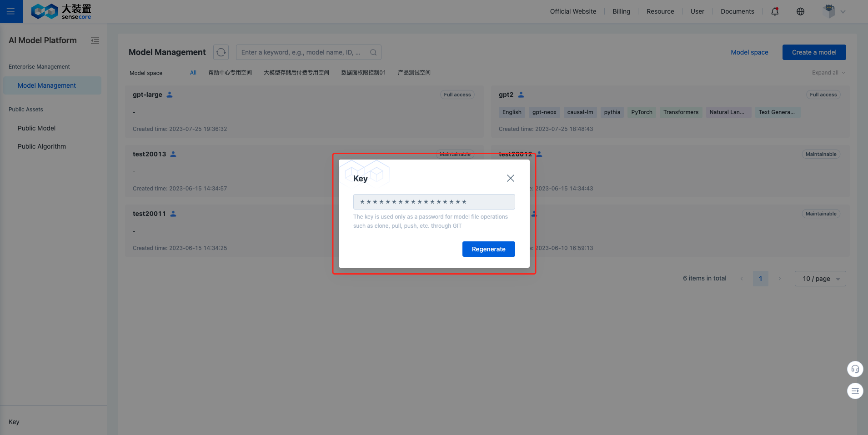Refresh the model list
The height and width of the screenshot is (435, 868).
(x=221, y=52)
